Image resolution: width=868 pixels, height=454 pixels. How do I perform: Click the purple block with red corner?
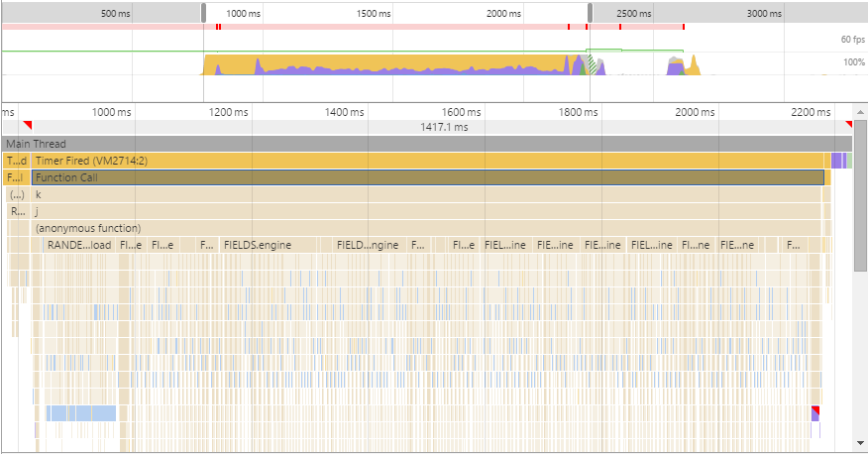pyautogui.click(x=814, y=413)
